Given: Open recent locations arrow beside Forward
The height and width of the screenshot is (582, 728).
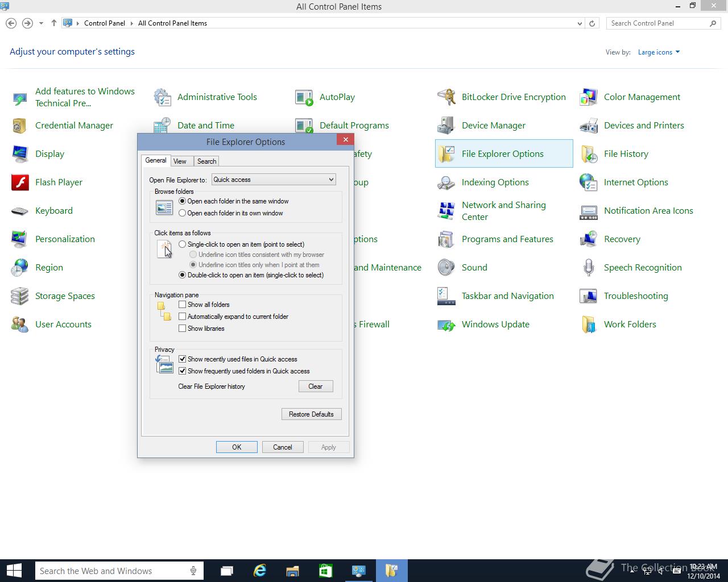Looking at the screenshot, I should [x=41, y=23].
